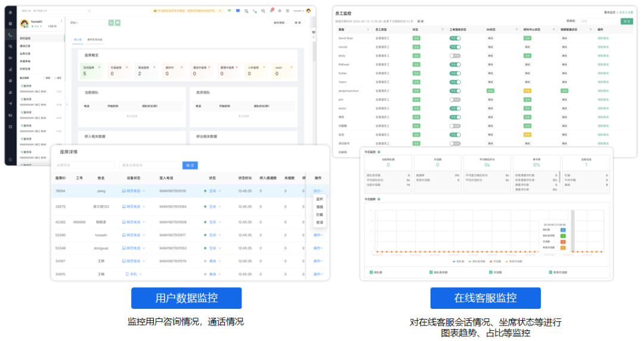Click 刷新 next to data collection time
This screenshot has height=341, width=644.
[420, 21]
